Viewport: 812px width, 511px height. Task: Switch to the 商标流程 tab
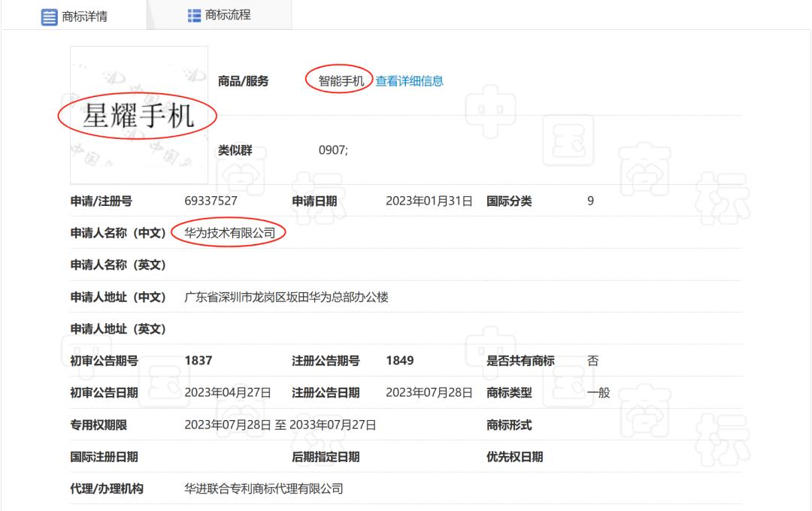(219, 15)
